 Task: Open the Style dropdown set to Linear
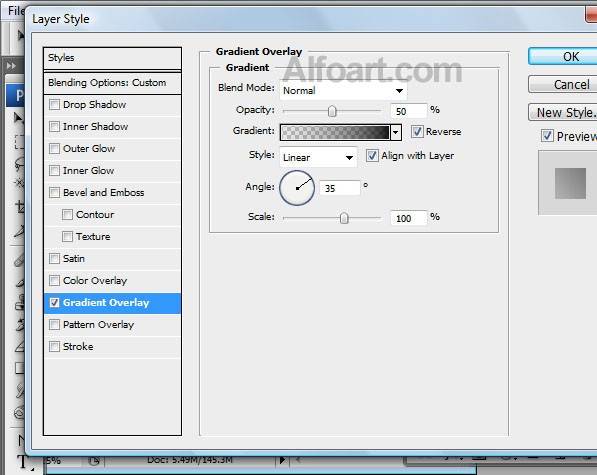coord(318,157)
